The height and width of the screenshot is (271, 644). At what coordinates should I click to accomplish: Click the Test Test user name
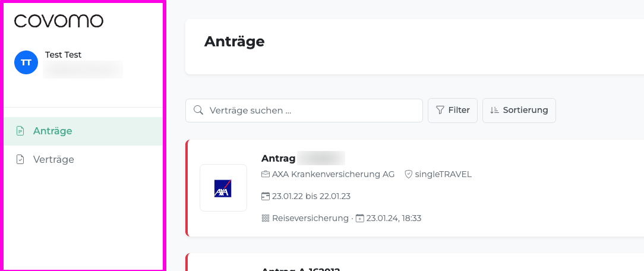click(63, 55)
